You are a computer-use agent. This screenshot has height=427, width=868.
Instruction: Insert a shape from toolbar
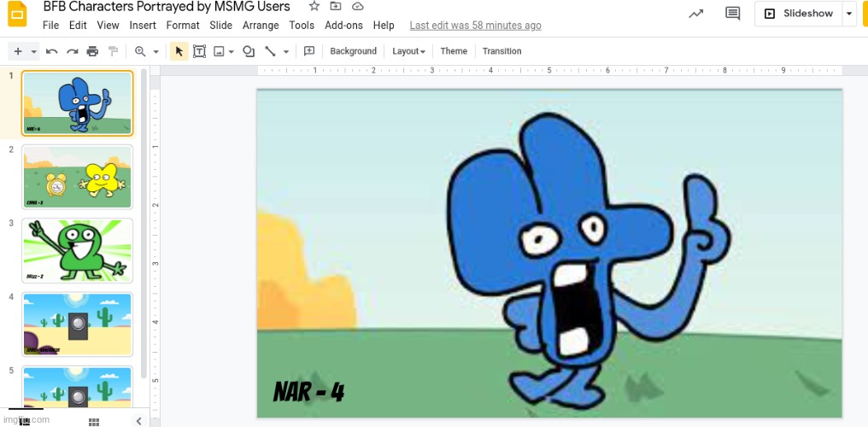(249, 51)
